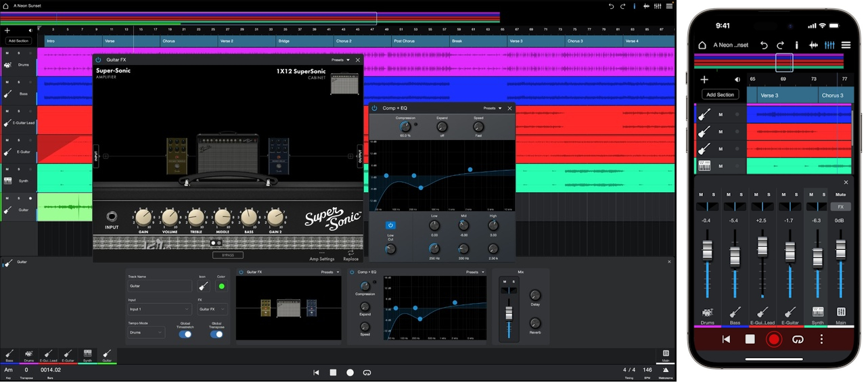
Task: Switch to the Bass tab in bottom bar
Action: [9, 355]
